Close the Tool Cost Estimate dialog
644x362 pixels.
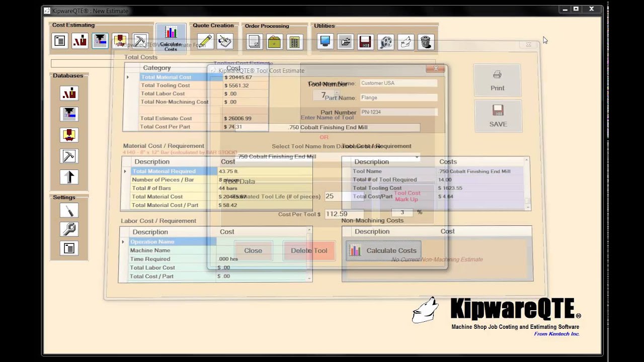click(x=436, y=69)
